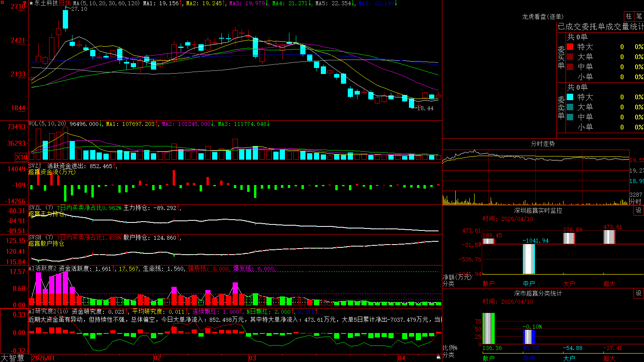Click the 龙虎看盘(逐单) panel title
644x362 pixels.
click(x=543, y=16)
